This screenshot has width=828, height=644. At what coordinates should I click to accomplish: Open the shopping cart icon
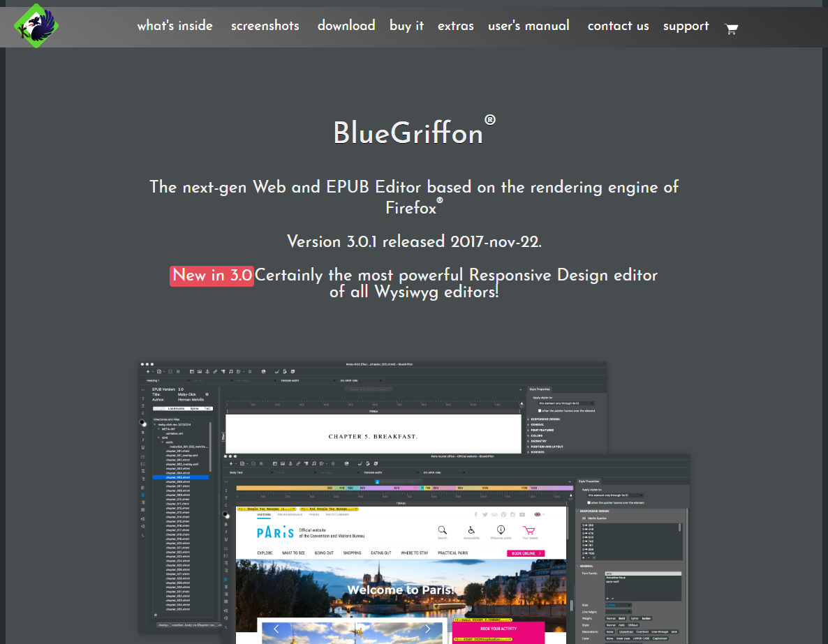[732, 29]
